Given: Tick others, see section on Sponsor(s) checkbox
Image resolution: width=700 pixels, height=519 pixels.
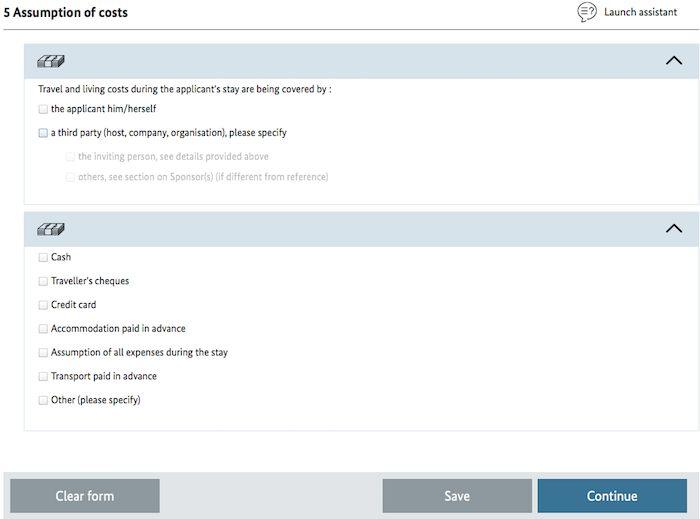Looking at the screenshot, I should 70,177.
